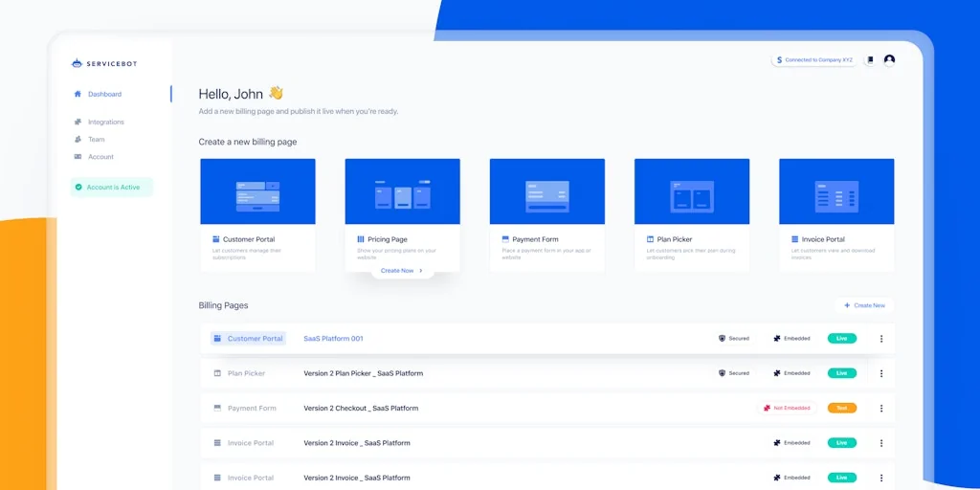Click the Not Embedded badge on Checkout row
The width and height of the screenshot is (980, 490).
click(x=787, y=408)
